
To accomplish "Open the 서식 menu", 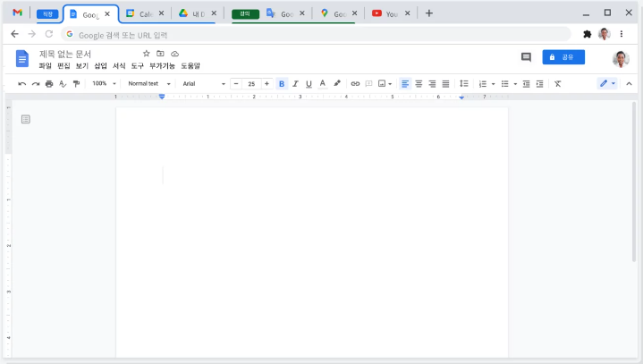I will [x=119, y=65].
